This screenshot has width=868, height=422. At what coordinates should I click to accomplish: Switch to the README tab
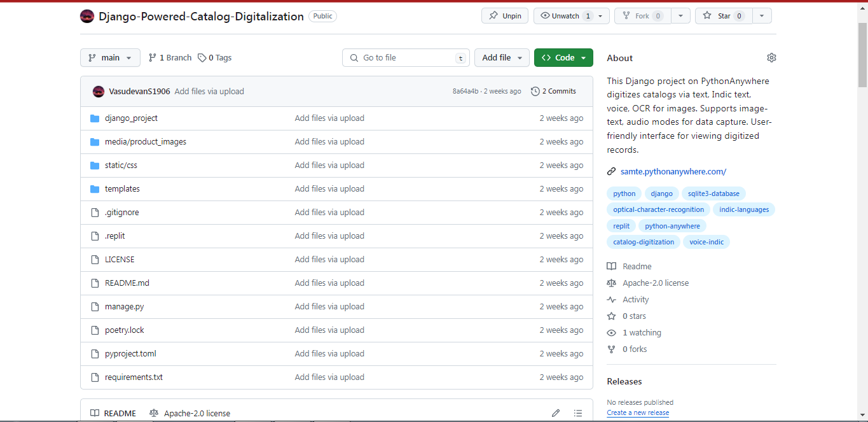(113, 413)
